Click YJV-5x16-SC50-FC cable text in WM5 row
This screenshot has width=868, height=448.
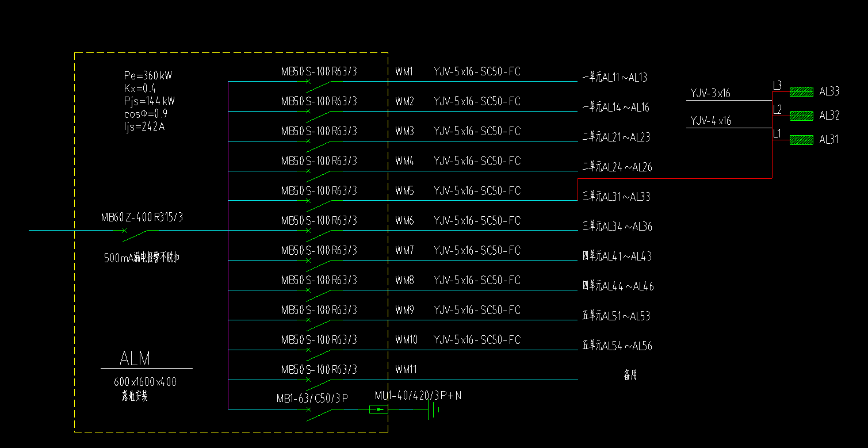pos(477,191)
